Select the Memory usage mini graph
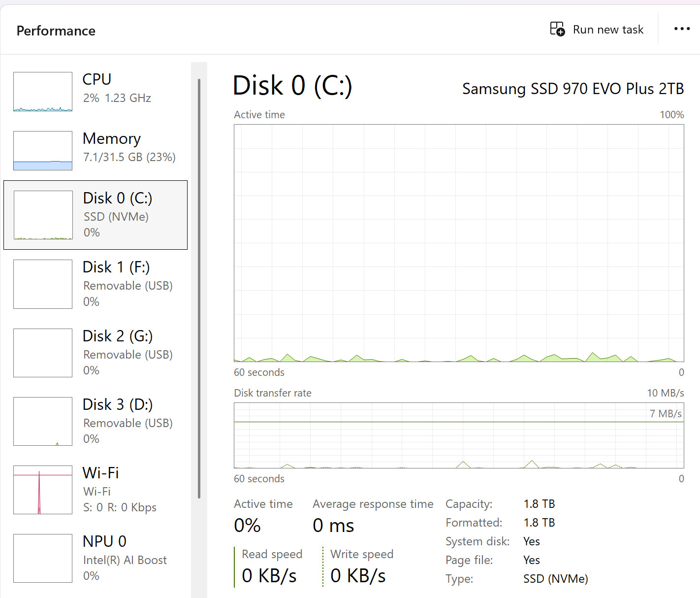Screen dimensions: 700x598 pyautogui.click(x=43, y=151)
